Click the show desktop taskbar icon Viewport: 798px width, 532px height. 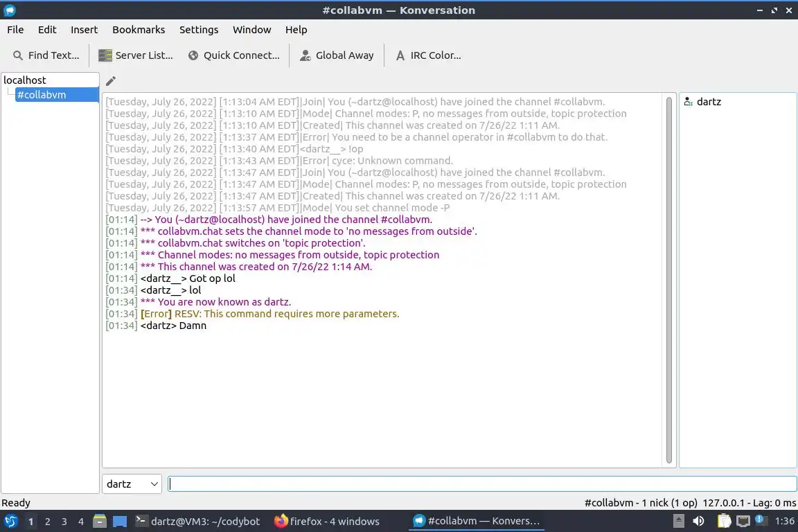tap(120, 522)
